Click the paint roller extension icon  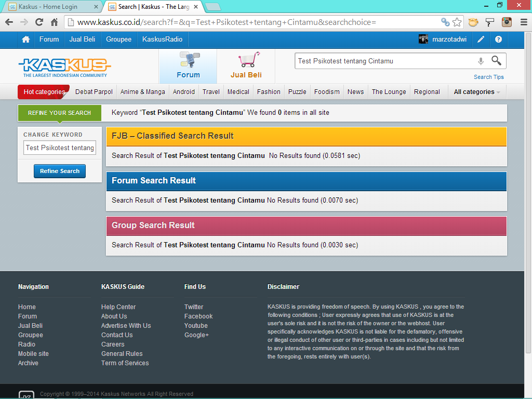click(x=489, y=22)
